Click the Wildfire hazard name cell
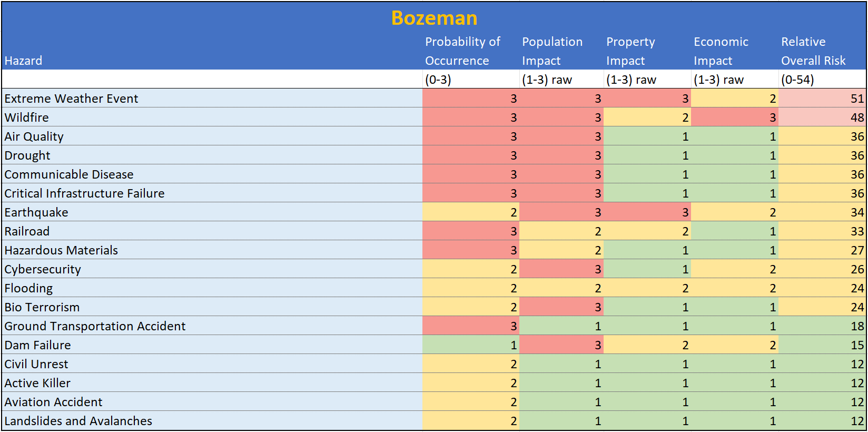Viewport: 868px width, 432px height. pos(27,117)
